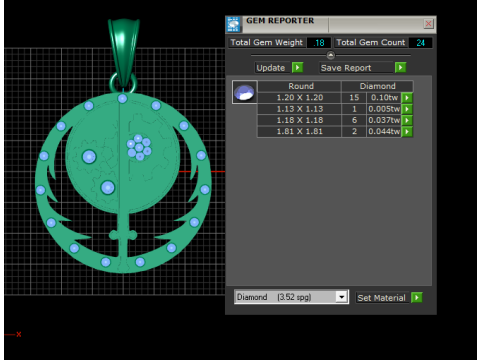Click the green arrow next to Save Report

point(400,68)
